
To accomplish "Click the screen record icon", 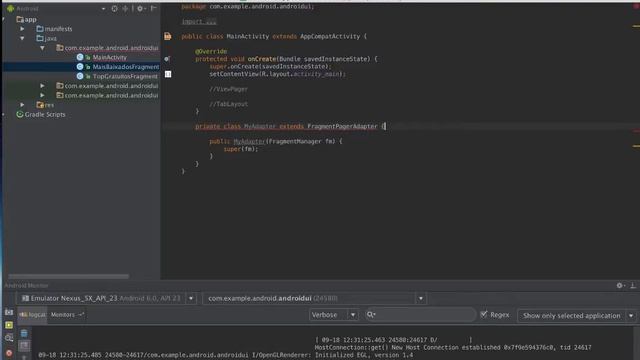I will [9, 325].
